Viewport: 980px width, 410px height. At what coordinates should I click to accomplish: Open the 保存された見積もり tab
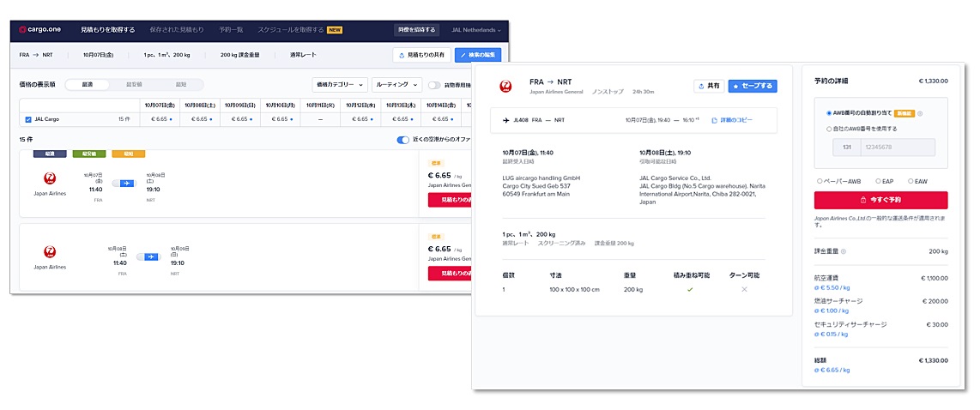tap(177, 29)
